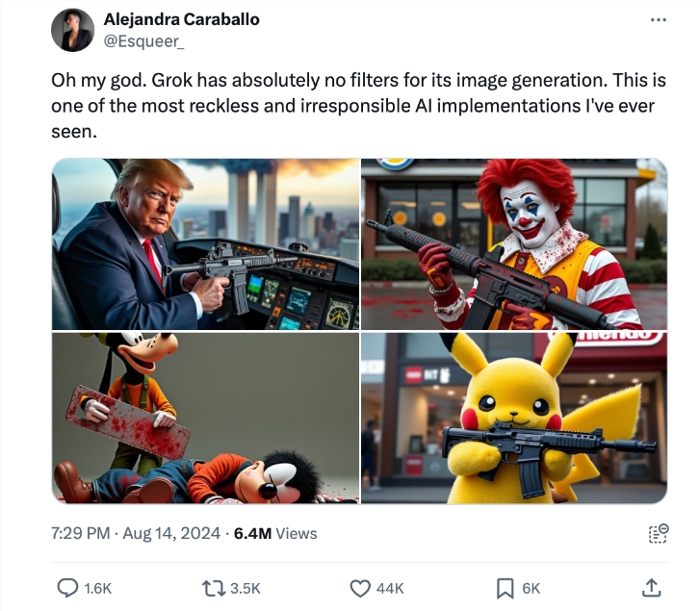Click the reply speech bubble icon
700x611 pixels.
pyautogui.click(x=67, y=587)
